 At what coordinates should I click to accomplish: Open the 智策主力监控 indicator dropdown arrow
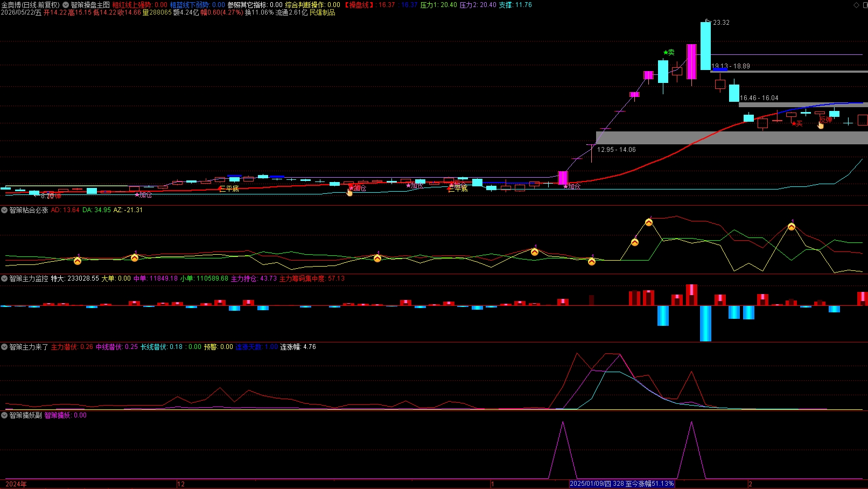tap(4, 278)
